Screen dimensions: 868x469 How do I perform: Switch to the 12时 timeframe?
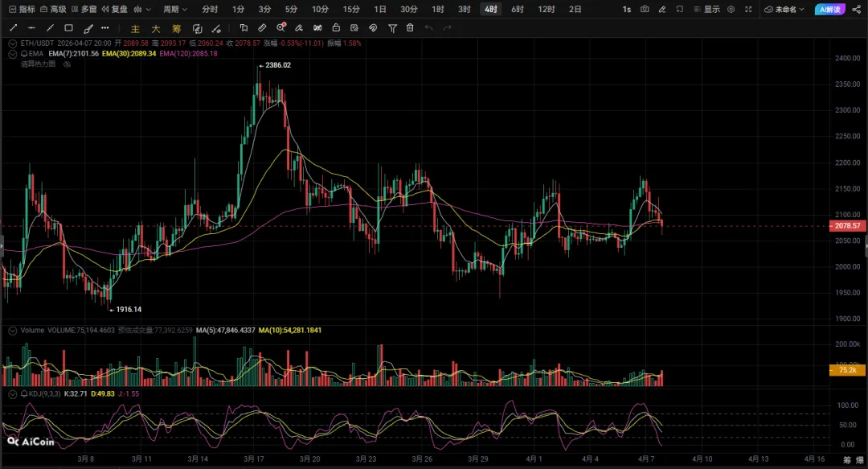547,10
